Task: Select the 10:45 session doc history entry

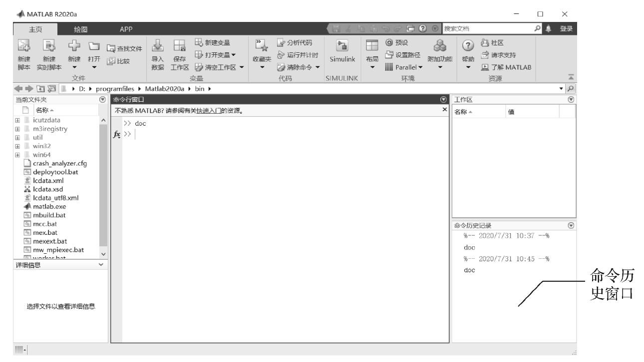Action: [469, 270]
